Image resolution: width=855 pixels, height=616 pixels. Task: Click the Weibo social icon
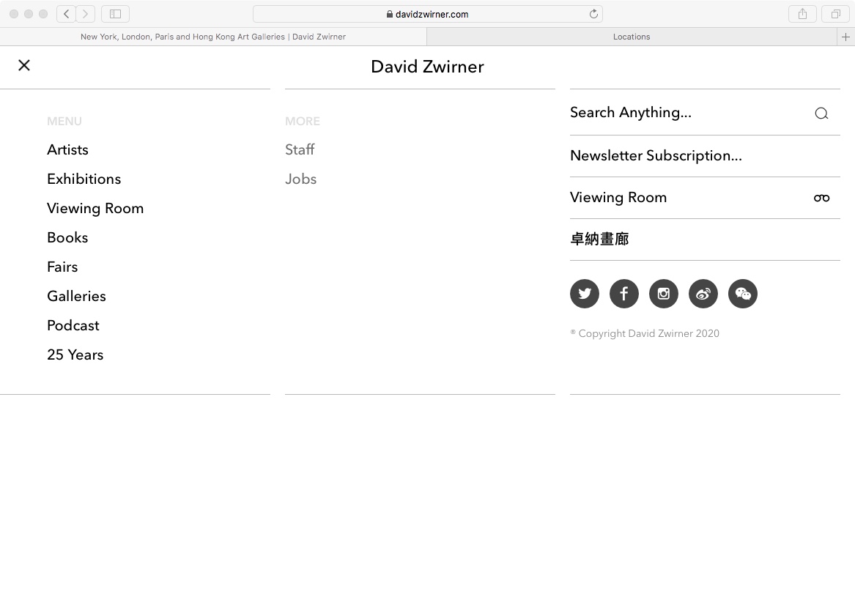tap(703, 294)
